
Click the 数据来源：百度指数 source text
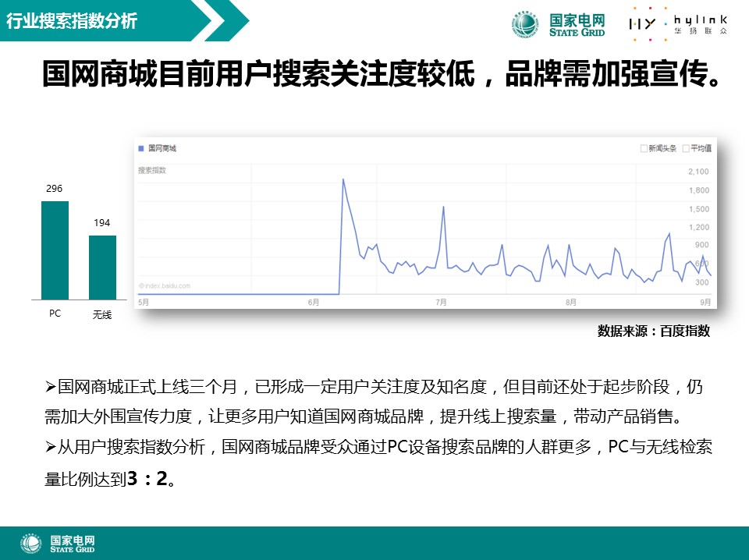653,331
